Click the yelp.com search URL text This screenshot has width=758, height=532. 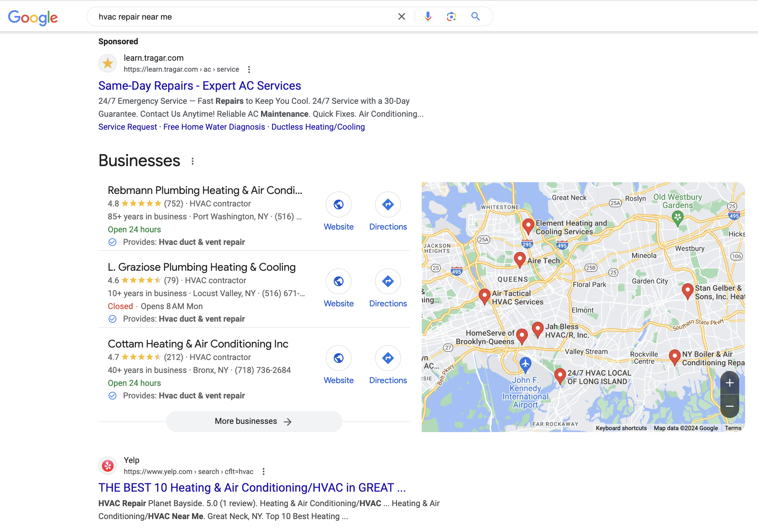(x=189, y=472)
